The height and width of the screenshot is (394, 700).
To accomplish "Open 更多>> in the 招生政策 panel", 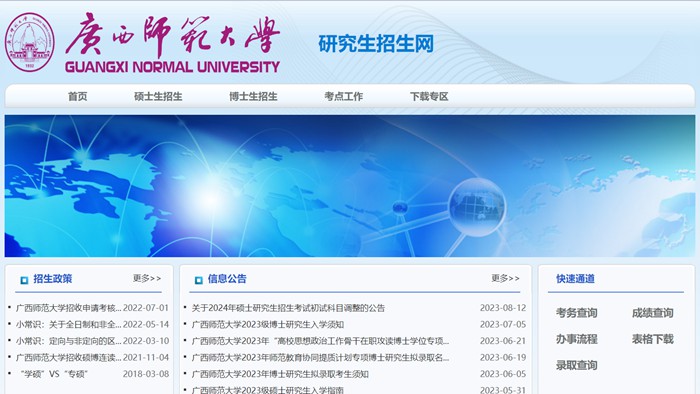I will pyautogui.click(x=147, y=278).
